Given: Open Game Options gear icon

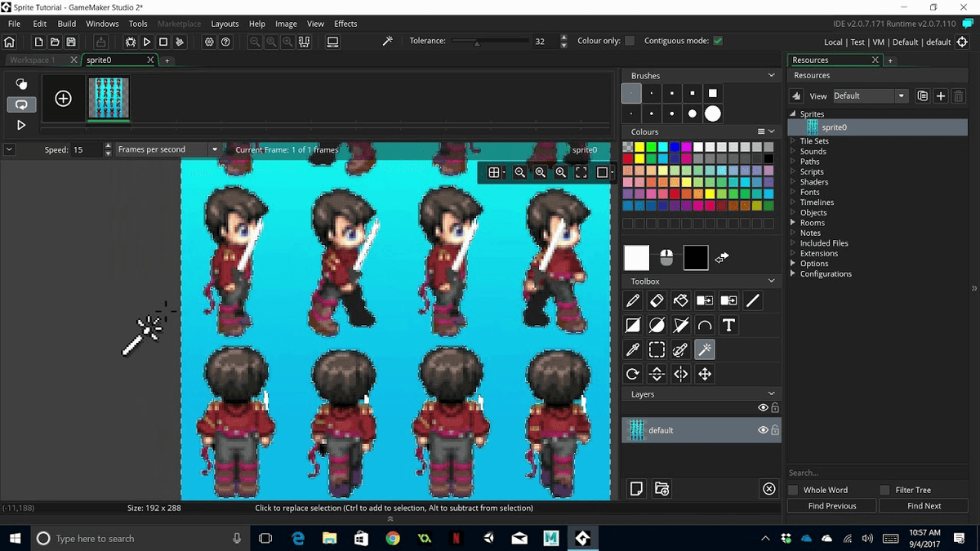Looking at the screenshot, I should pyautogui.click(x=209, y=42).
